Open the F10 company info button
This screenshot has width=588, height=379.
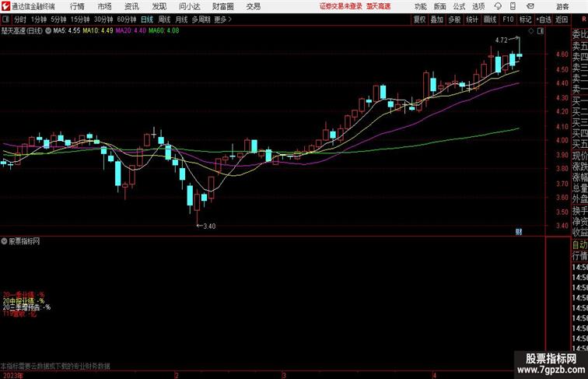coord(508,19)
